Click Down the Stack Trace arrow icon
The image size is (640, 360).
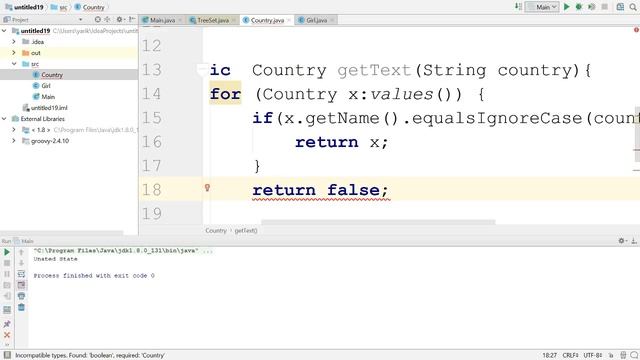[21, 263]
